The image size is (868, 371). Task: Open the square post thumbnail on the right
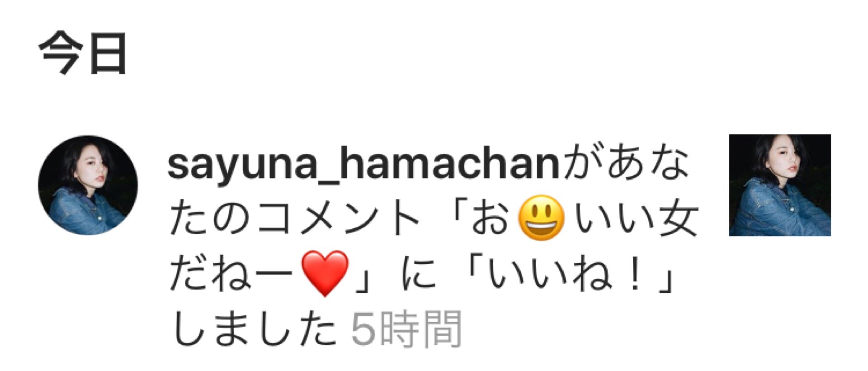click(x=780, y=185)
